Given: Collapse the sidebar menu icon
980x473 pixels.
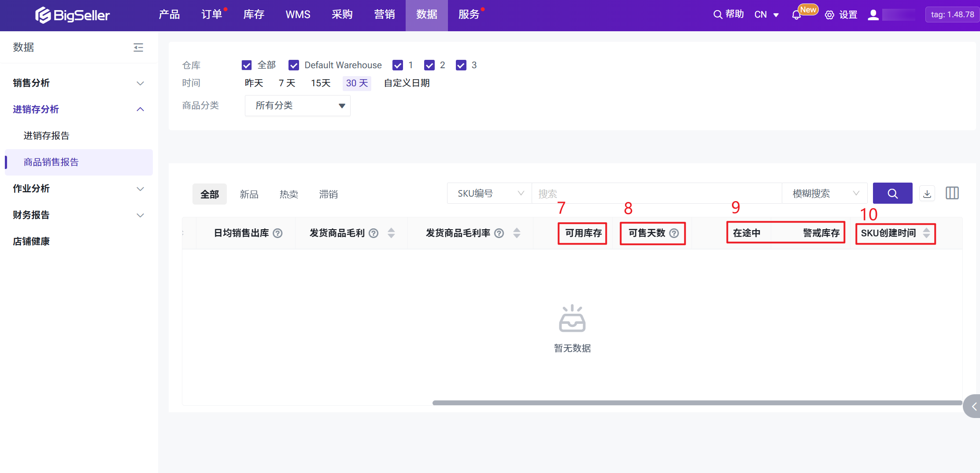Looking at the screenshot, I should [138, 48].
